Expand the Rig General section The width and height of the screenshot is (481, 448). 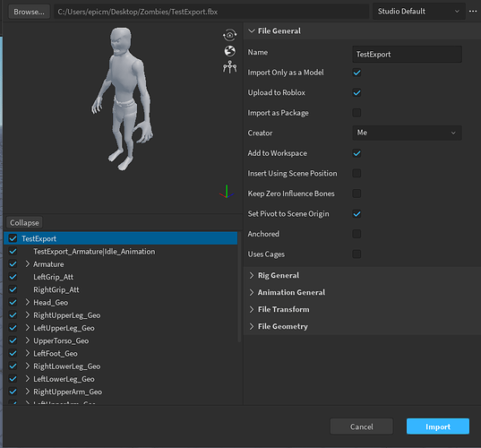(252, 276)
